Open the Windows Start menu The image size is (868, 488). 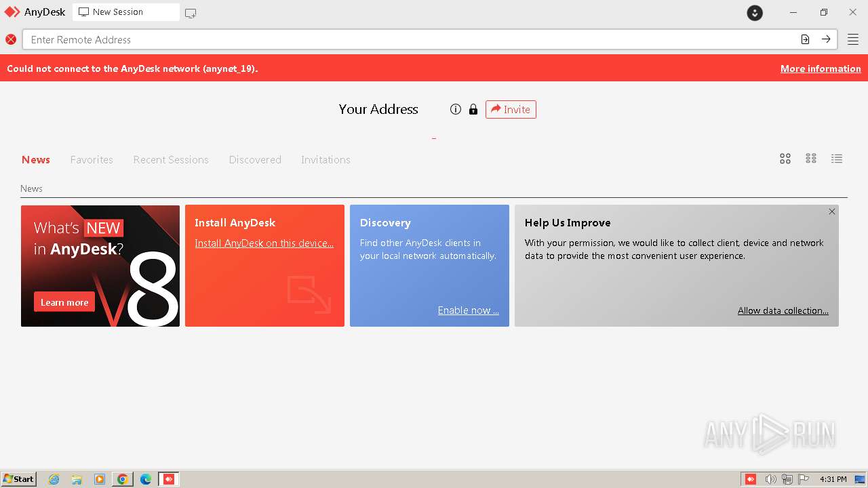point(19,479)
